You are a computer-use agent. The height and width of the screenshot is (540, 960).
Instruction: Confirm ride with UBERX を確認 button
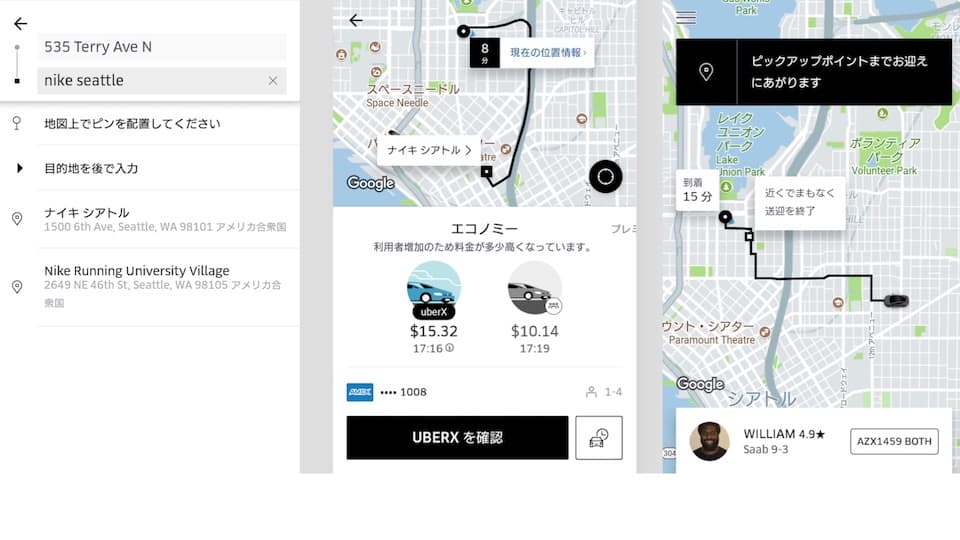(x=457, y=438)
